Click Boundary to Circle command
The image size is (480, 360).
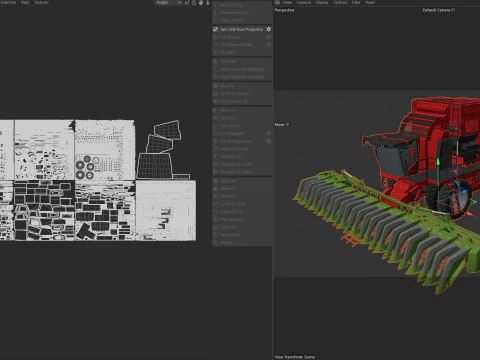pos(242,164)
